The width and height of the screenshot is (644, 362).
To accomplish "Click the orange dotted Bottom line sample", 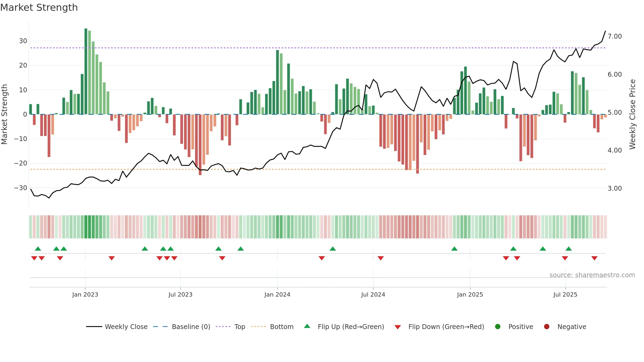I will (259, 327).
